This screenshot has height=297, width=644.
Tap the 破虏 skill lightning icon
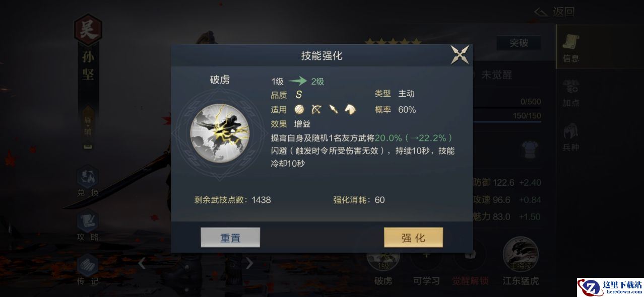[x=219, y=133]
